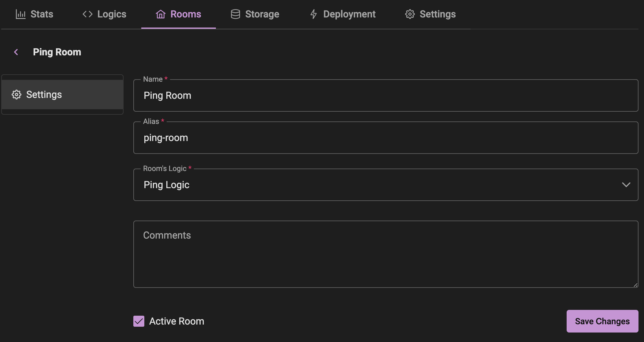Image resolution: width=644 pixels, height=342 pixels.
Task: Click the Room's Logic field label
Action: pos(167,169)
